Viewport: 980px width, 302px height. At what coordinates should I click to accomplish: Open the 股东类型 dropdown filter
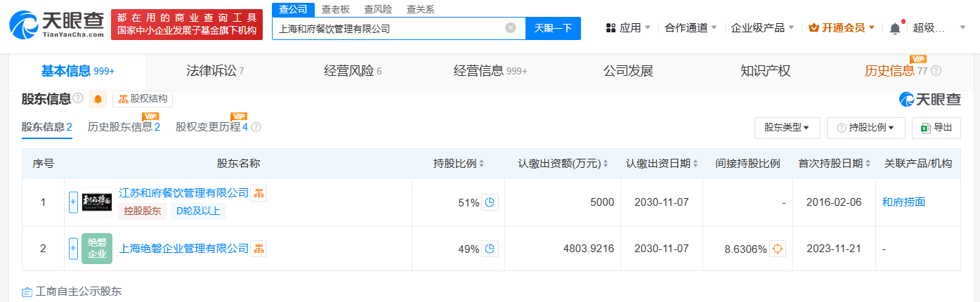tap(787, 128)
